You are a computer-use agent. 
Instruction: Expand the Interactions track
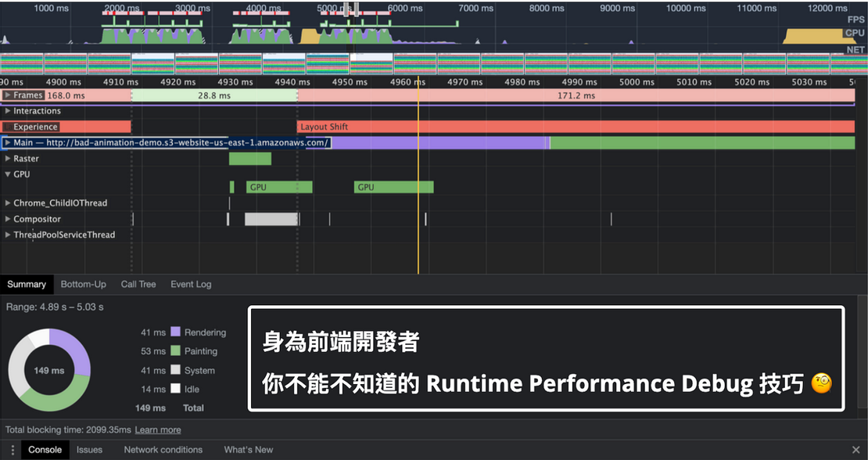[8, 111]
